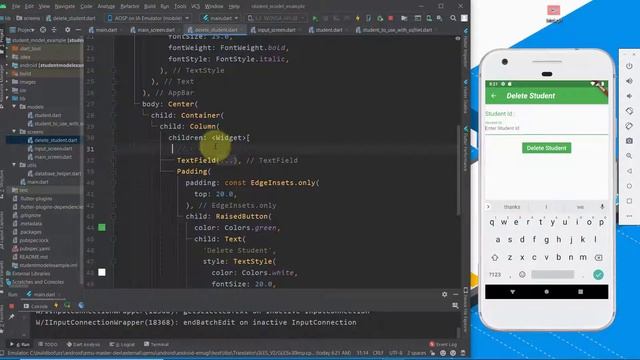Collapse the utils folder in project tree

[14, 165]
